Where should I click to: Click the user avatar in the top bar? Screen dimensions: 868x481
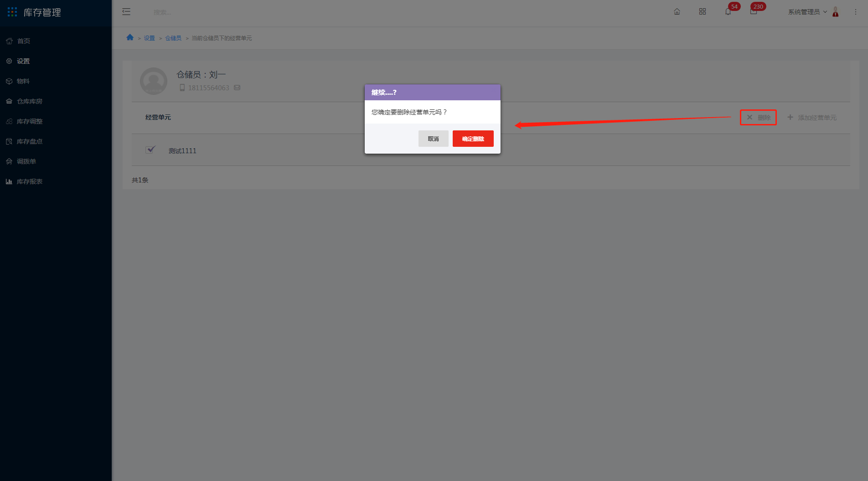click(x=835, y=12)
